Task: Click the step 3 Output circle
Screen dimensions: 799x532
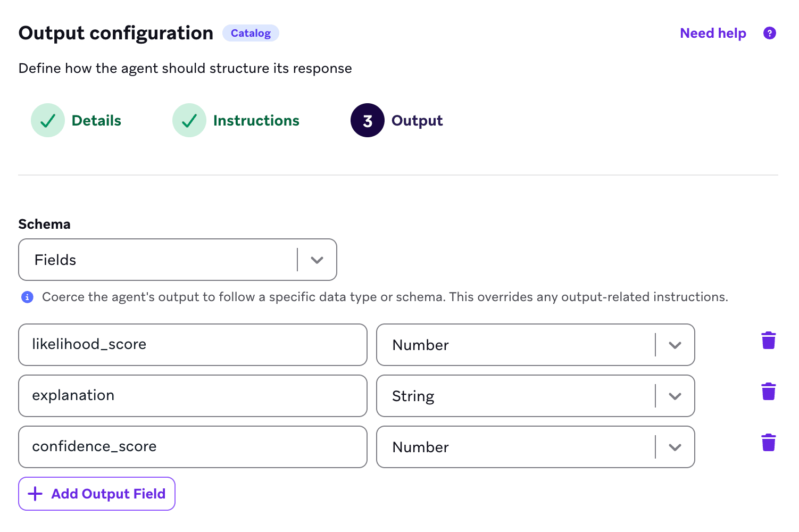Action: tap(367, 121)
